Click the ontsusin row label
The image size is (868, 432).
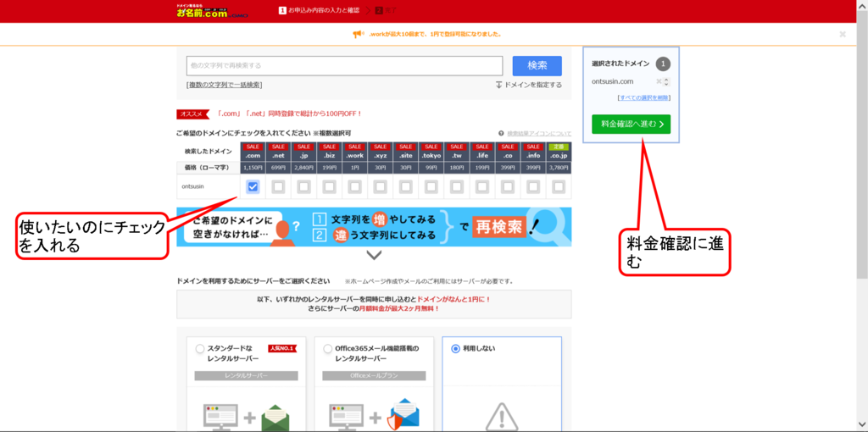click(x=192, y=186)
